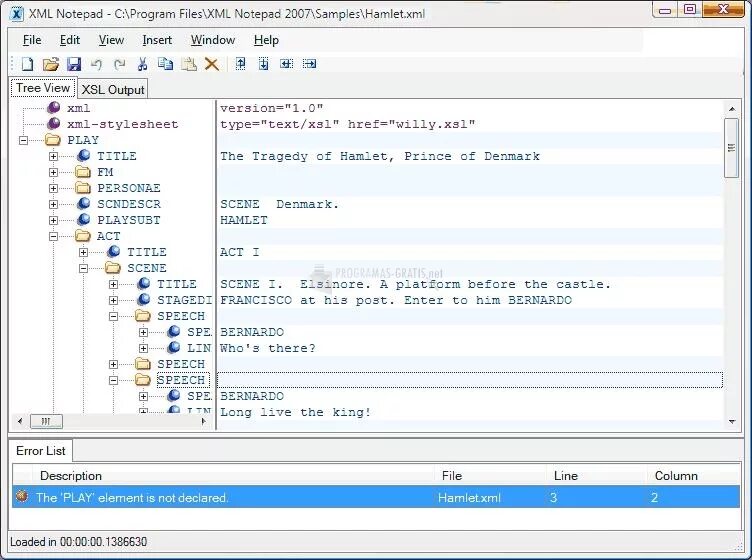Cut selection with the scissors icon

pyautogui.click(x=142, y=64)
